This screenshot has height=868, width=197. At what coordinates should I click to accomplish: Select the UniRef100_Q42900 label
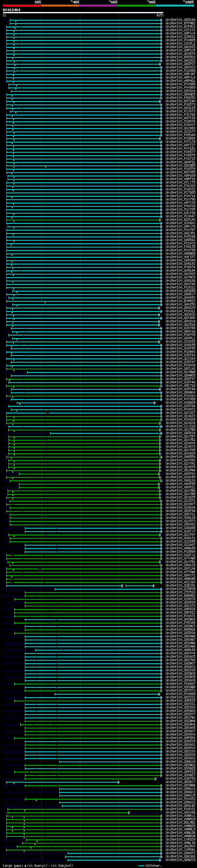[180, 846]
